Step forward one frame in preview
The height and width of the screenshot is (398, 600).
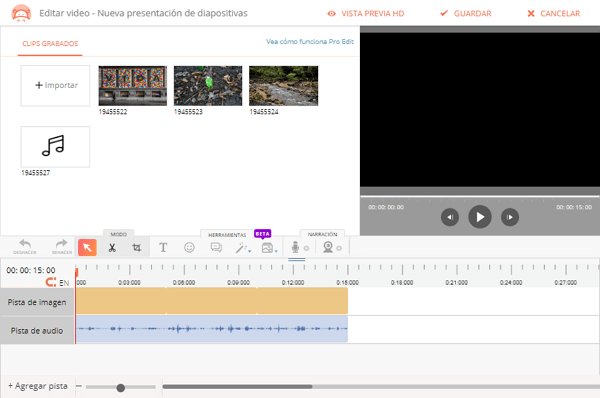[510, 217]
